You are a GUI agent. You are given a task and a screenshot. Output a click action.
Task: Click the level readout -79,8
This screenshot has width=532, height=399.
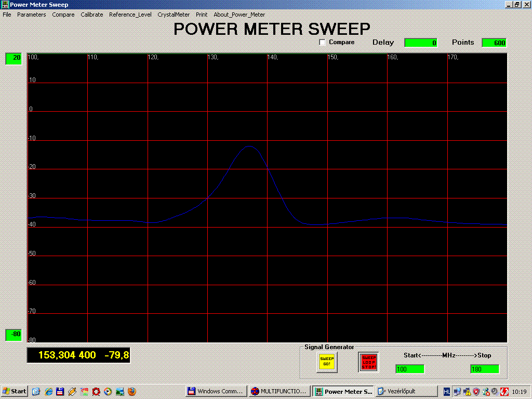117,355
